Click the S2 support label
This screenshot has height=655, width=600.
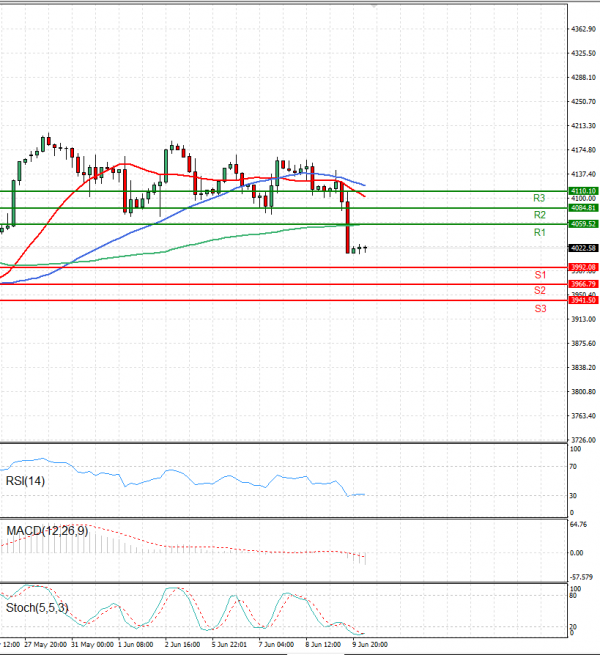pyautogui.click(x=540, y=290)
